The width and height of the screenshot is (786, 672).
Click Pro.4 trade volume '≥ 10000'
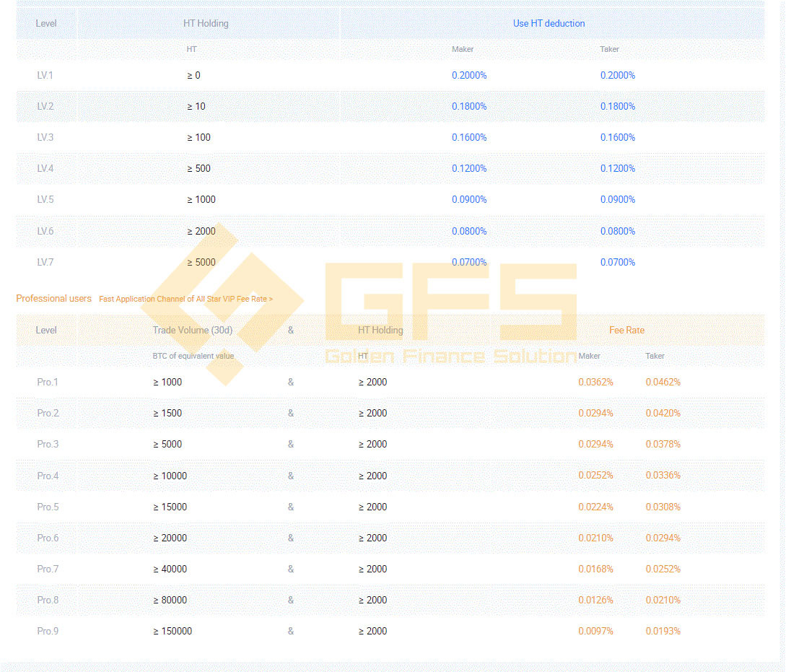pos(170,476)
